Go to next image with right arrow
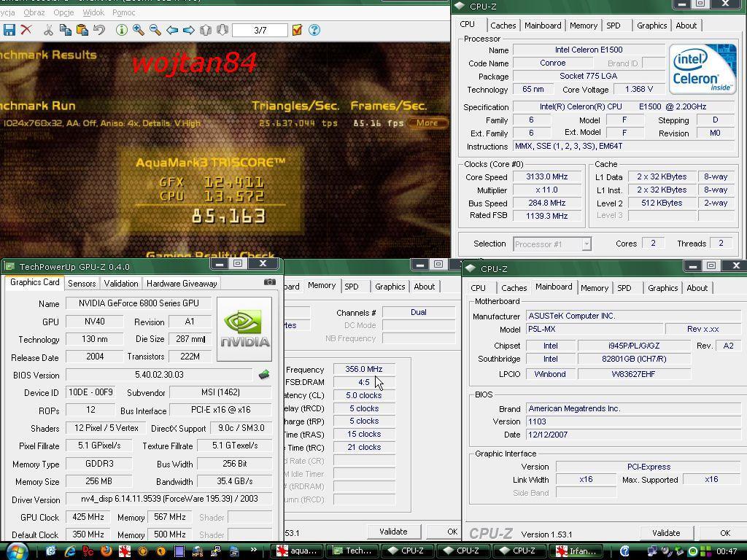Viewport: 747px width, 560px height. 189,30
